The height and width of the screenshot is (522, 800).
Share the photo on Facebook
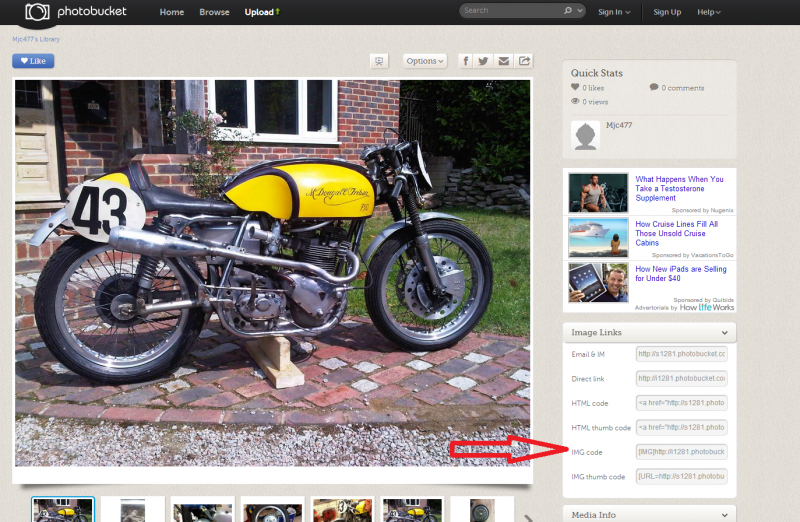coord(465,61)
